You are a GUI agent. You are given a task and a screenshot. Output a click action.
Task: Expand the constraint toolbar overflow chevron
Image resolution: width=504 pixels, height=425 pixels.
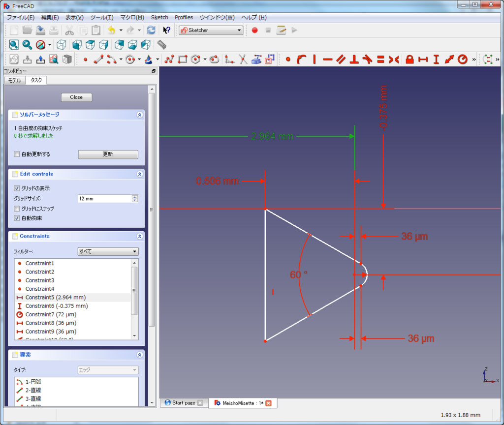(474, 60)
